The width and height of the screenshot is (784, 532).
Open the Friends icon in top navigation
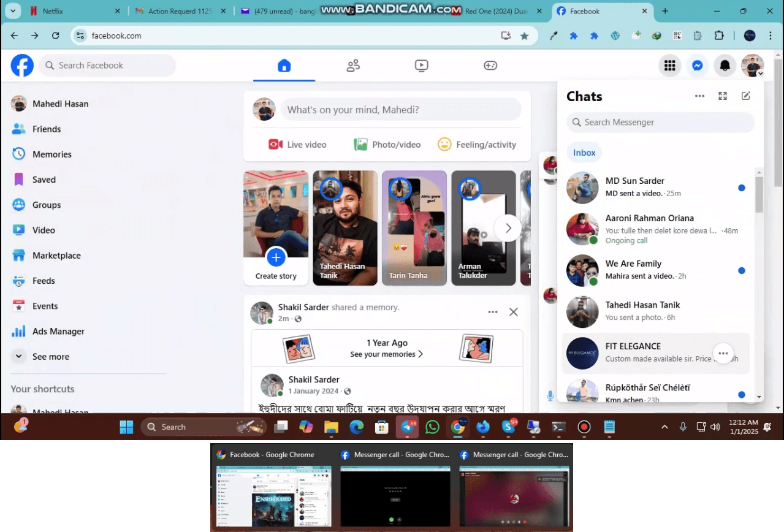353,66
